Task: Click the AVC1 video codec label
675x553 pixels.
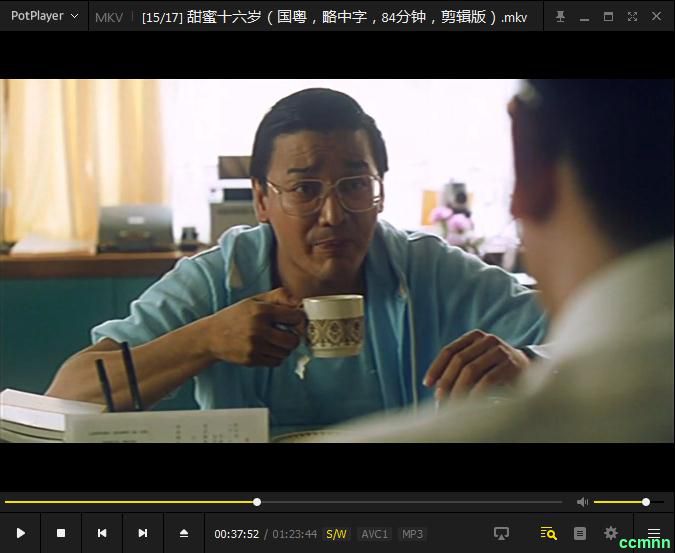Action: pyautogui.click(x=375, y=534)
